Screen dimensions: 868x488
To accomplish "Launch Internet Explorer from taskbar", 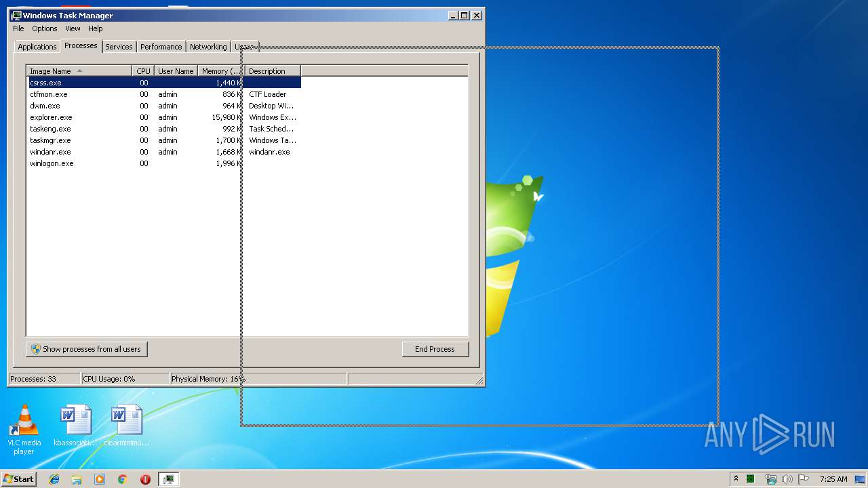I will 54,479.
